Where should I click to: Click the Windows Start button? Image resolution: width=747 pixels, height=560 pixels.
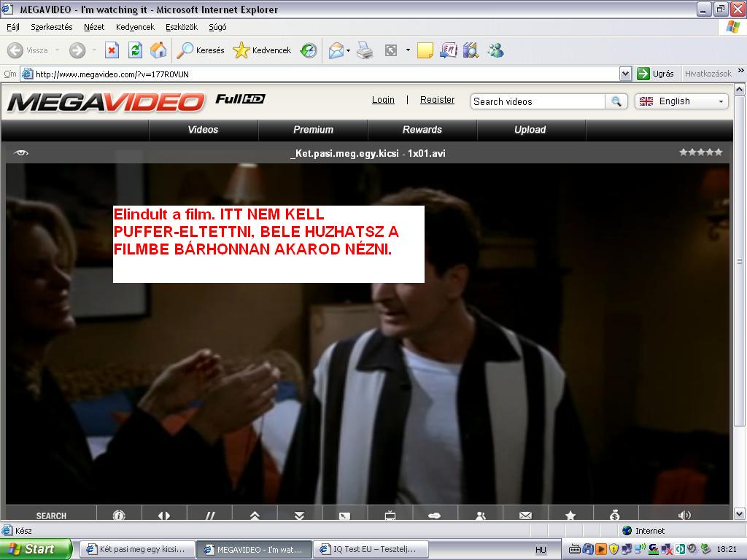point(36,549)
